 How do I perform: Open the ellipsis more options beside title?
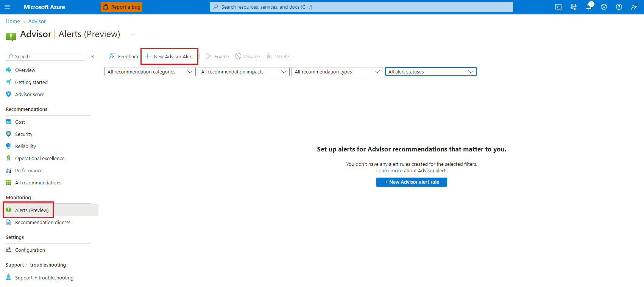click(133, 34)
